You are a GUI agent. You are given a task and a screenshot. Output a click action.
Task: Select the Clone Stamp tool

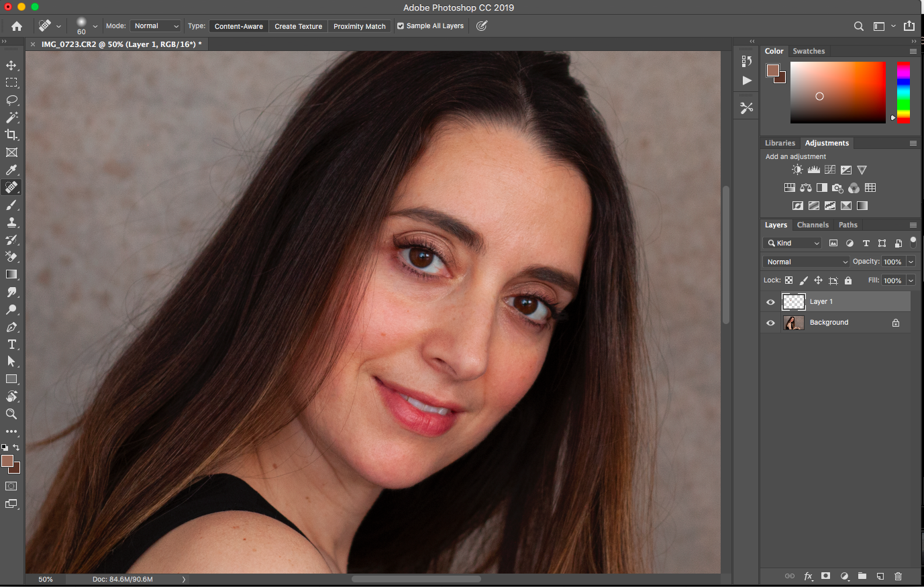pyautogui.click(x=11, y=222)
